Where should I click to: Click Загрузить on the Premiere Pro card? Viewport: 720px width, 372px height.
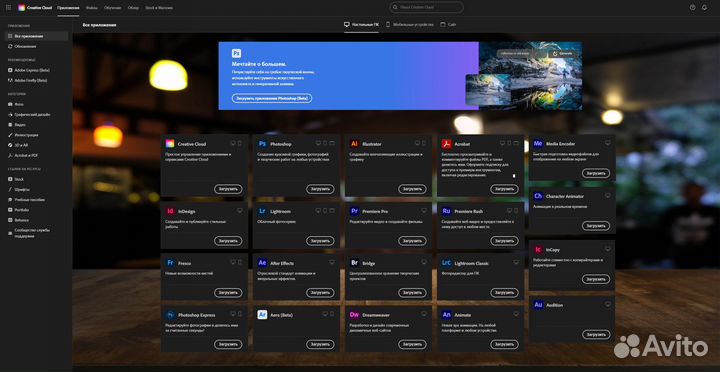(x=412, y=241)
